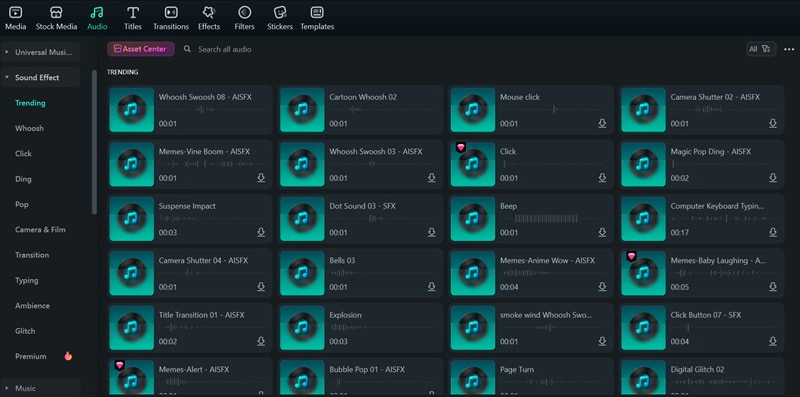This screenshot has width=800, height=397.
Task: Open the All filter dropdown
Action: (x=761, y=49)
